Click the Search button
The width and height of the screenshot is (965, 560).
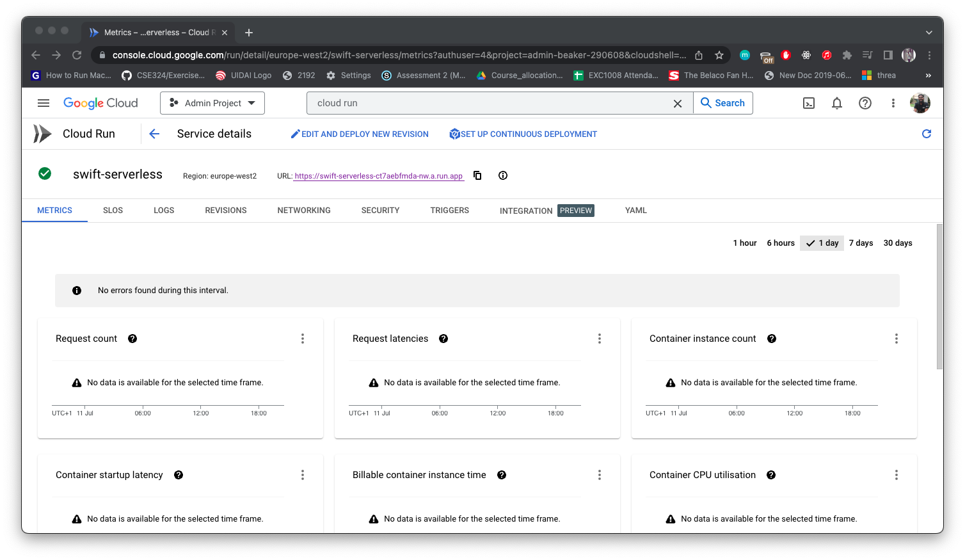pyautogui.click(x=723, y=103)
